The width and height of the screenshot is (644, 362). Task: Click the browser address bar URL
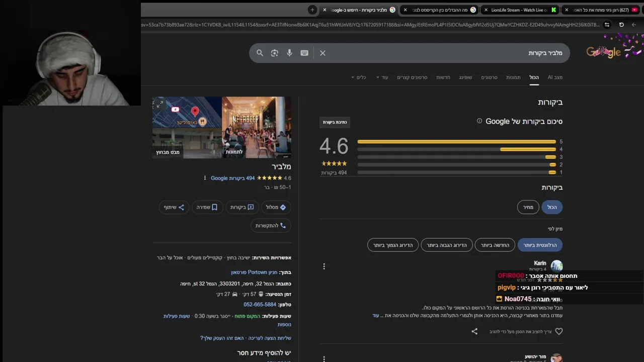[370, 25]
